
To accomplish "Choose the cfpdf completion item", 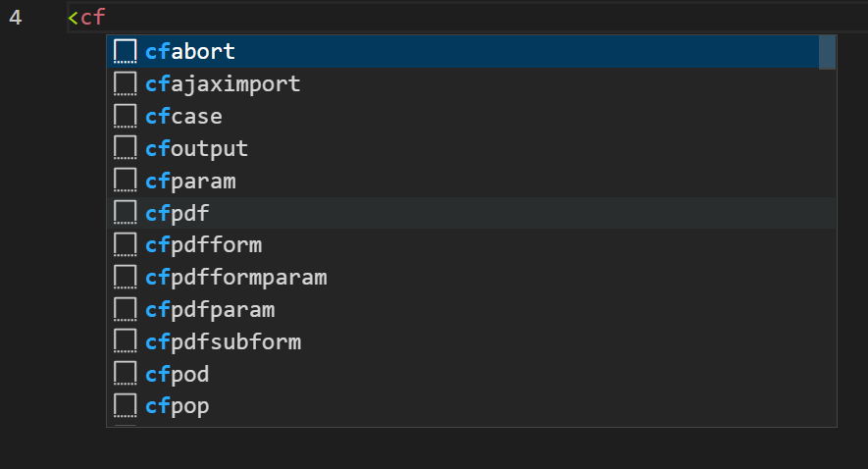I will point(177,214).
